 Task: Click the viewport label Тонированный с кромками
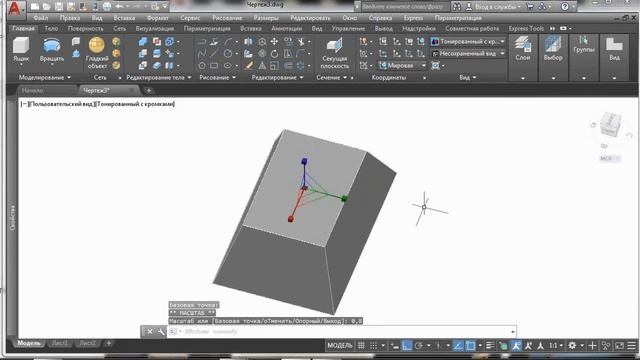(x=136, y=104)
